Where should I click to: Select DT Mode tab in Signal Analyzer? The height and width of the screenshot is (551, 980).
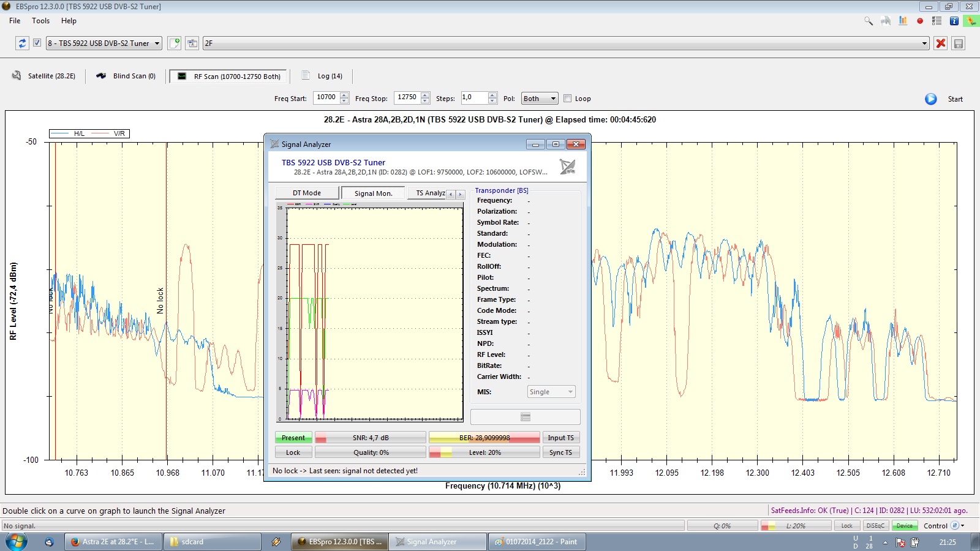307,193
